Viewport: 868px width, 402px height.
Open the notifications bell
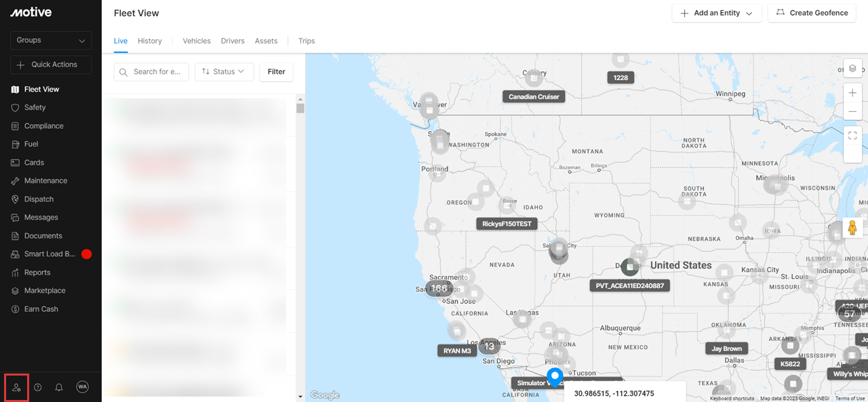click(x=58, y=387)
